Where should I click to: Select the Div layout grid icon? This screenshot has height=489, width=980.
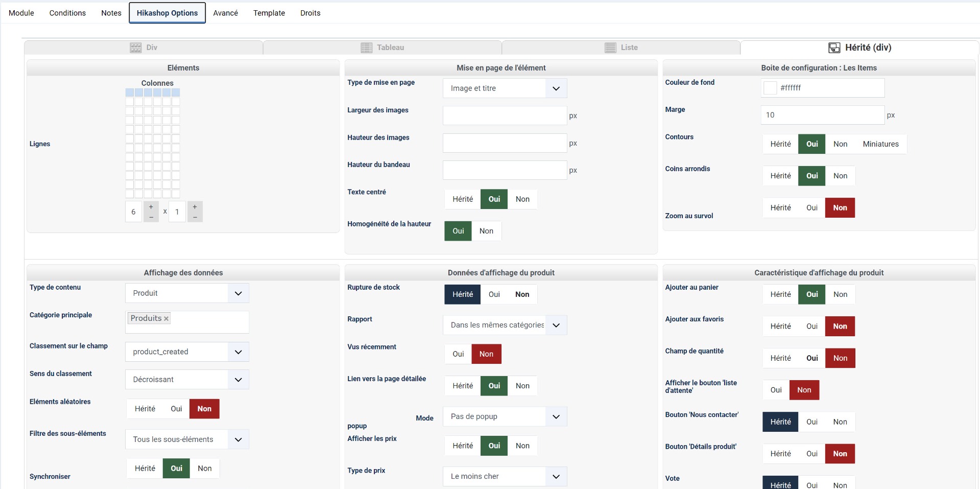[x=135, y=48]
